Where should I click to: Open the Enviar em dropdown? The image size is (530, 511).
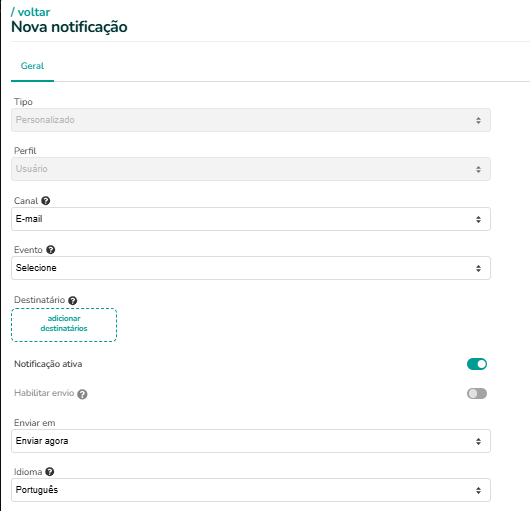pyautogui.click(x=251, y=441)
